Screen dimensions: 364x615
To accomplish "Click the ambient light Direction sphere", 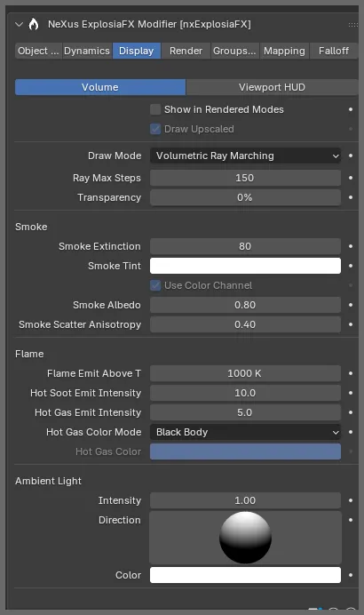I will coord(245,538).
